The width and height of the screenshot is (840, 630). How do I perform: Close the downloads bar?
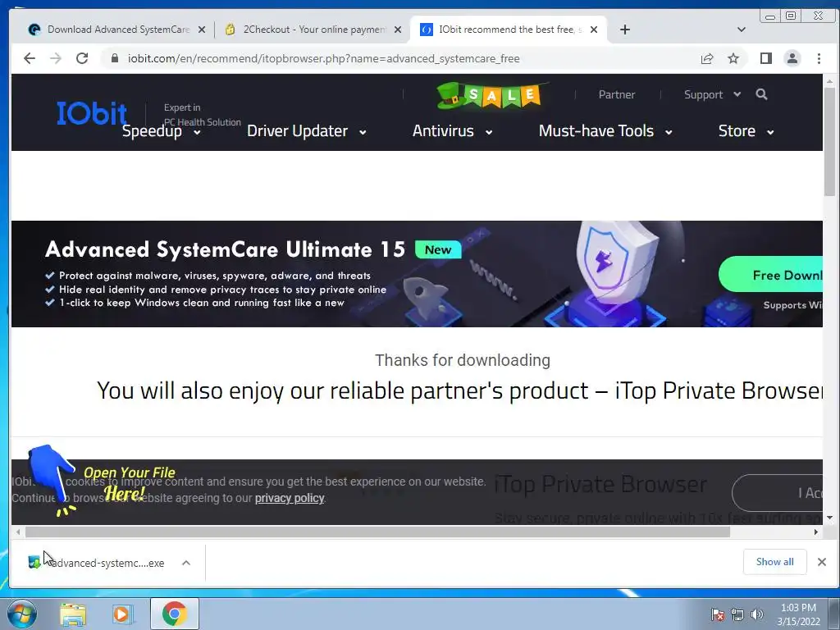click(822, 562)
